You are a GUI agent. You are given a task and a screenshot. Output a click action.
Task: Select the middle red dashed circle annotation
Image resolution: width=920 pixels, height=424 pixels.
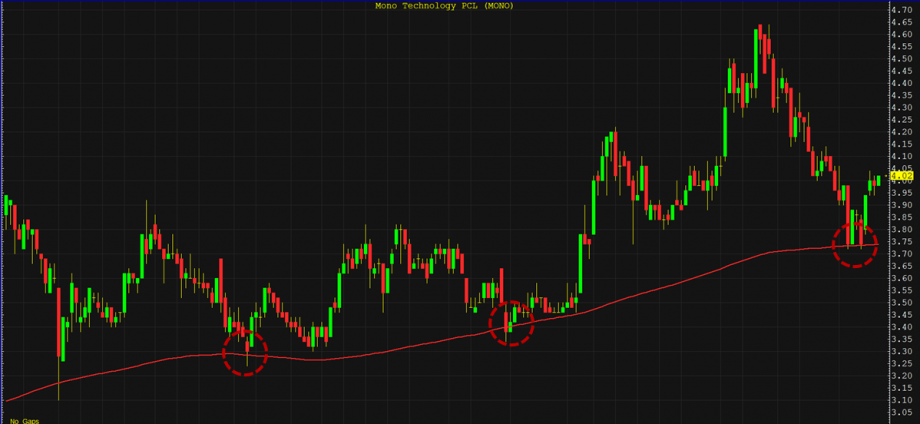click(x=511, y=323)
